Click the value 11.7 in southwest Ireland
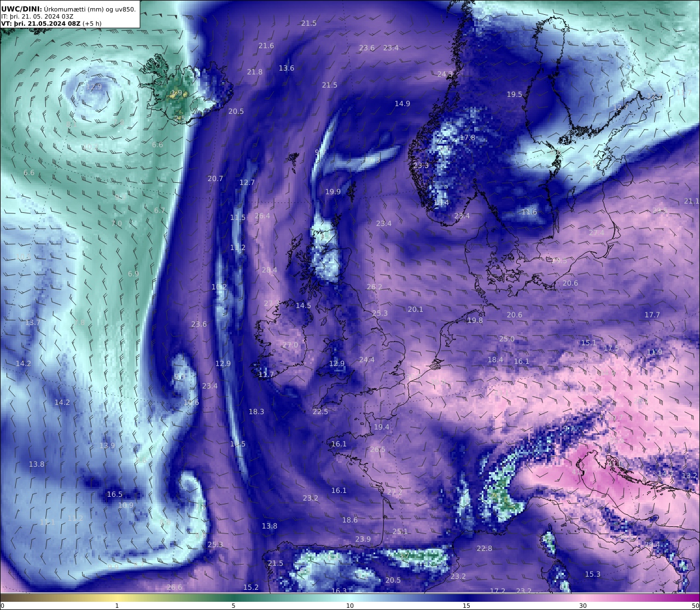Image resolution: width=700 pixels, height=610 pixels. [x=266, y=375]
